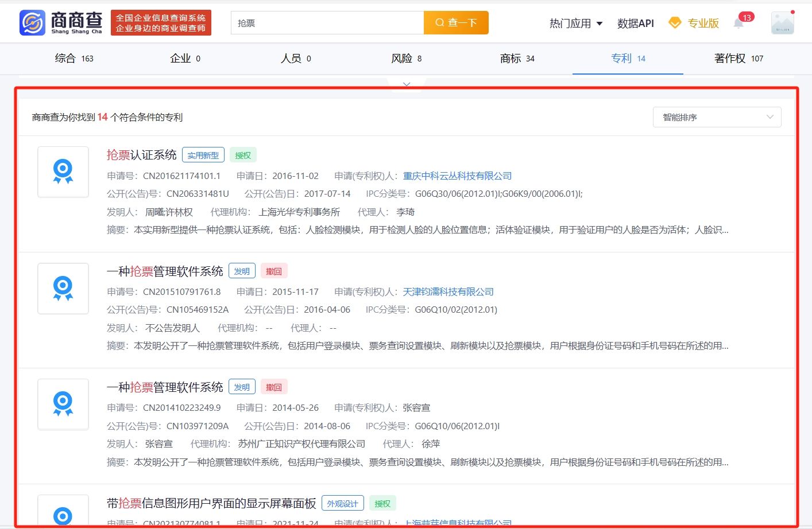812x529 pixels.
Task: Click the 商商查 logo icon
Action: (x=32, y=23)
